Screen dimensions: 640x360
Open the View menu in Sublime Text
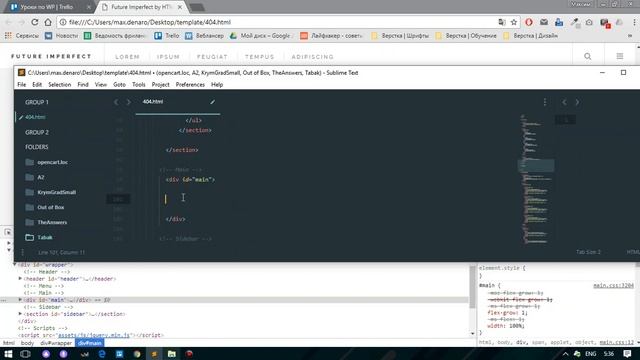[101, 84]
